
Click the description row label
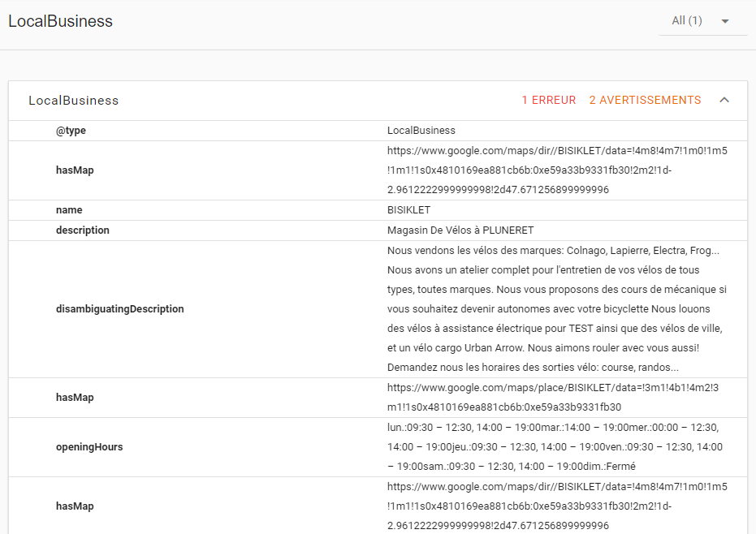pos(83,230)
